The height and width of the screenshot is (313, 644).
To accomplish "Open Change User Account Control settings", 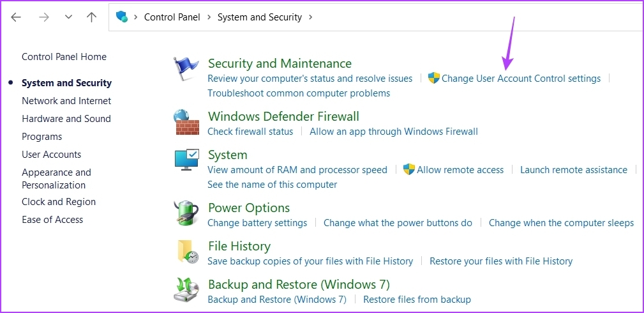I will tap(521, 79).
